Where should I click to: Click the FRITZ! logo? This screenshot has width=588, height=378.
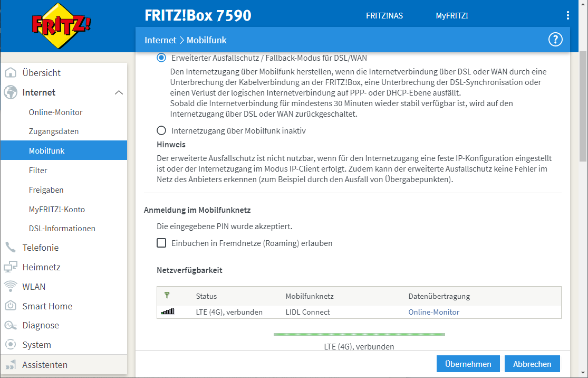tap(61, 26)
